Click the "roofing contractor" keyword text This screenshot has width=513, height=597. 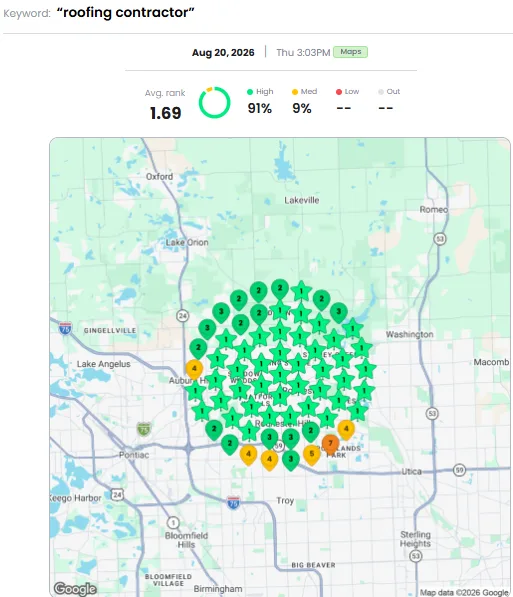point(125,13)
